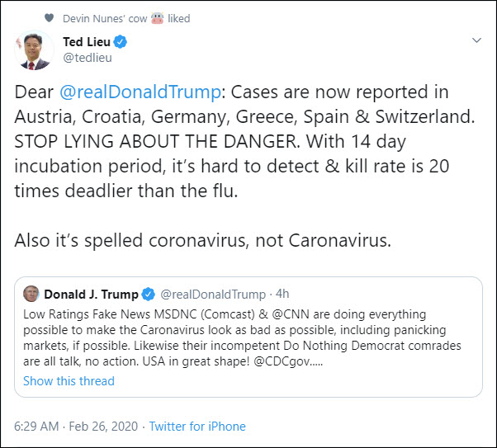497x448 pixels.
Task: Click the heart icon next to liked notice
Action: click(50, 17)
